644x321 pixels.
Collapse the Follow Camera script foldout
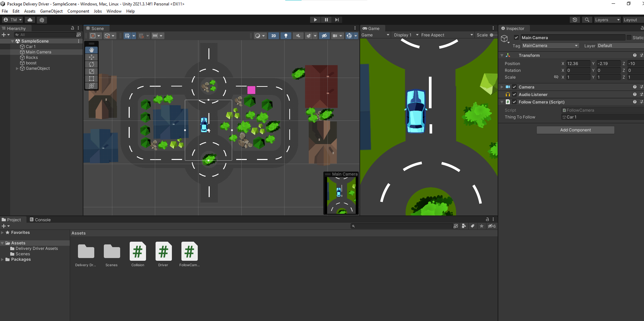point(502,102)
